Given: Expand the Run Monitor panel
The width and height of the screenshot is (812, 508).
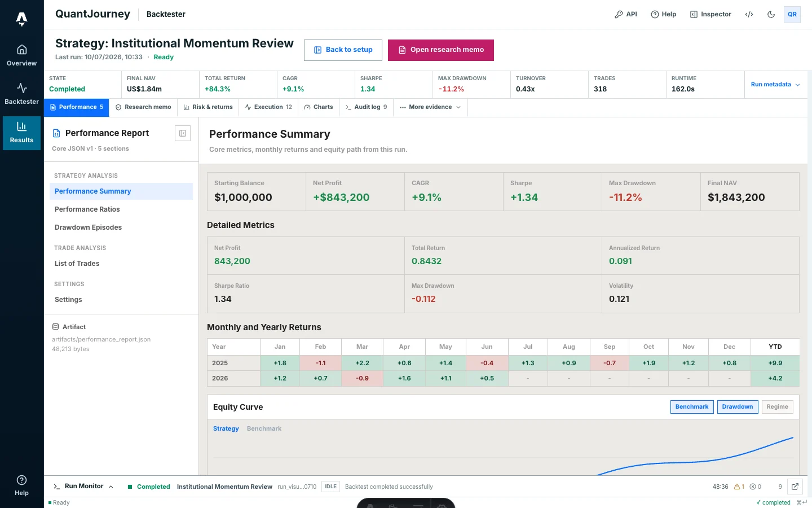Looking at the screenshot, I should (83, 487).
